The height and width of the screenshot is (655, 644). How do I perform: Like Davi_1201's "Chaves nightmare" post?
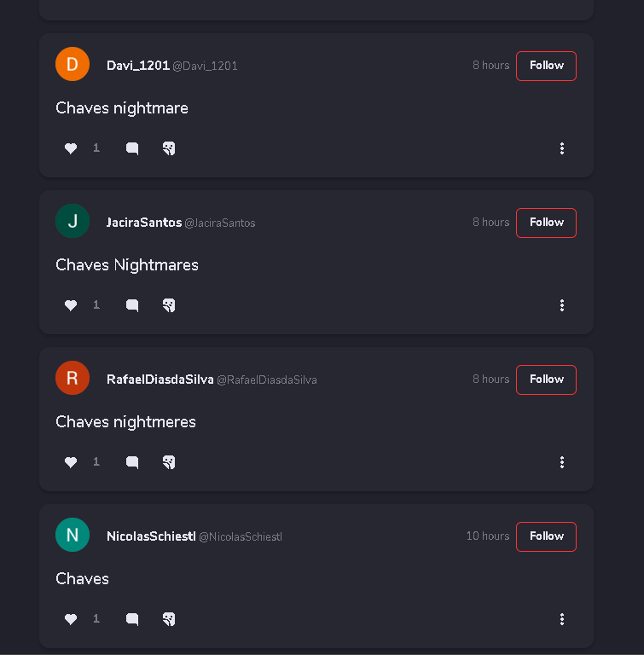coord(71,148)
